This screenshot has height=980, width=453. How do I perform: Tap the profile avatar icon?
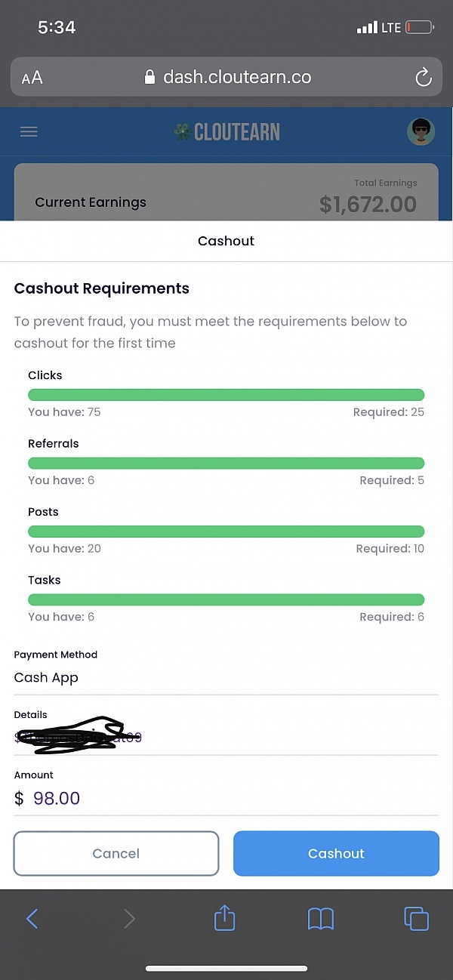421,131
